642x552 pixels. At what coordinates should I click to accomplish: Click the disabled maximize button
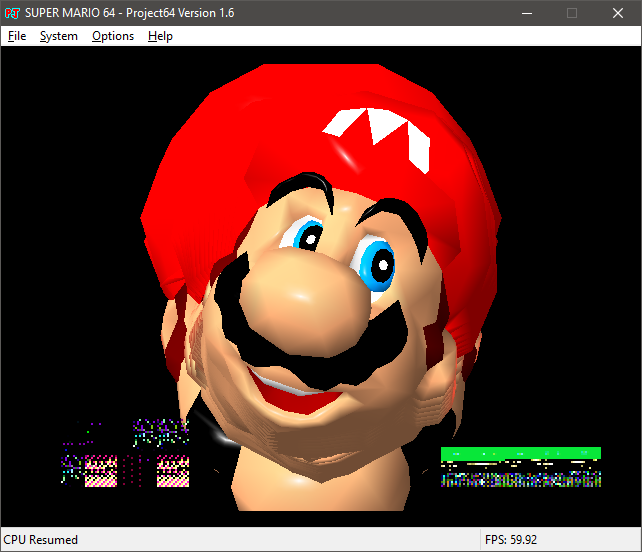click(572, 13)
